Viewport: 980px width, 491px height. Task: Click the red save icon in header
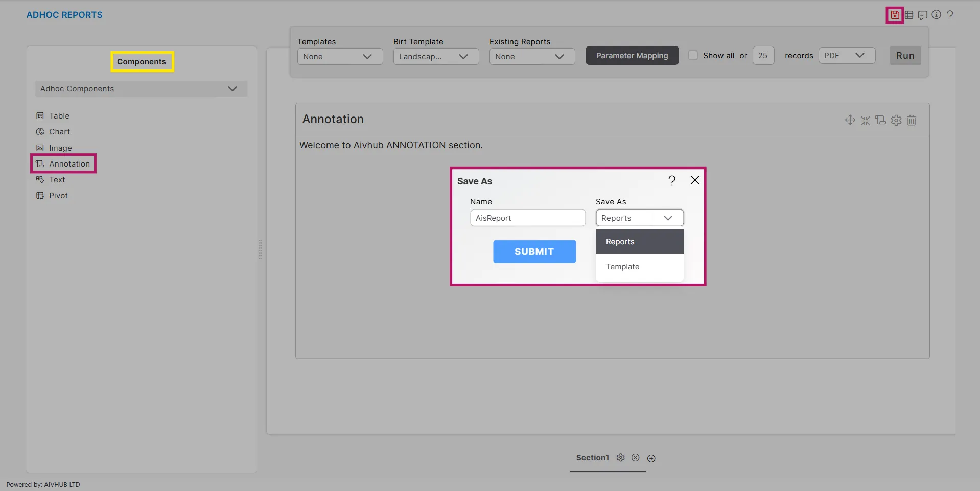click(x=895, y=15)
